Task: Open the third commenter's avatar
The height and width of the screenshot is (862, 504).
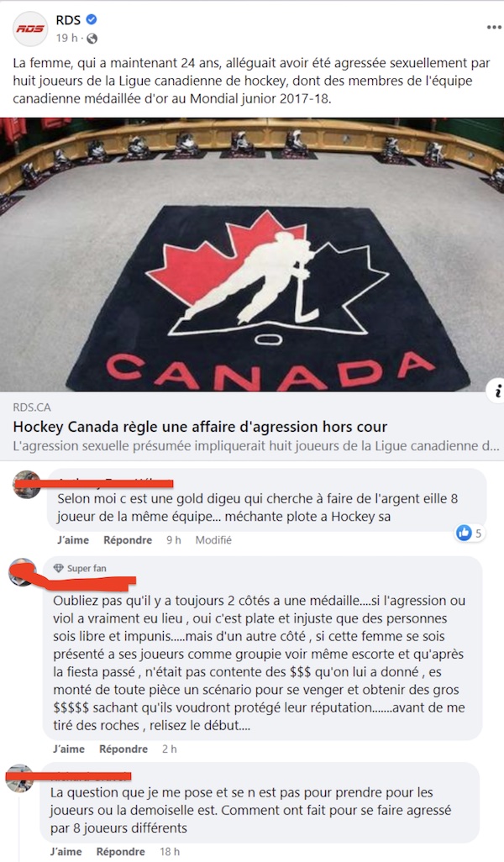Action: tap(19, 779)
